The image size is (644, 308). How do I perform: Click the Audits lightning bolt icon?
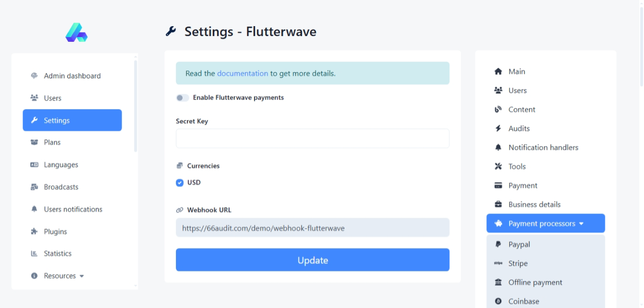click(x=498, y=128)
